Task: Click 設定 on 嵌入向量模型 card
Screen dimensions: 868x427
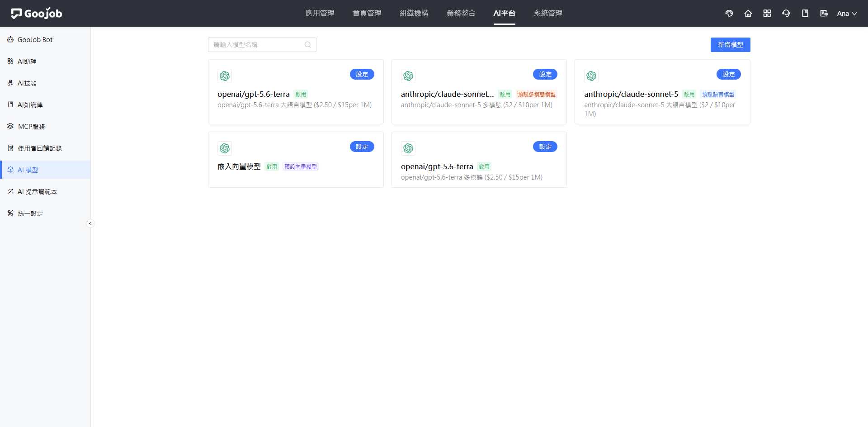Action: 362,147
